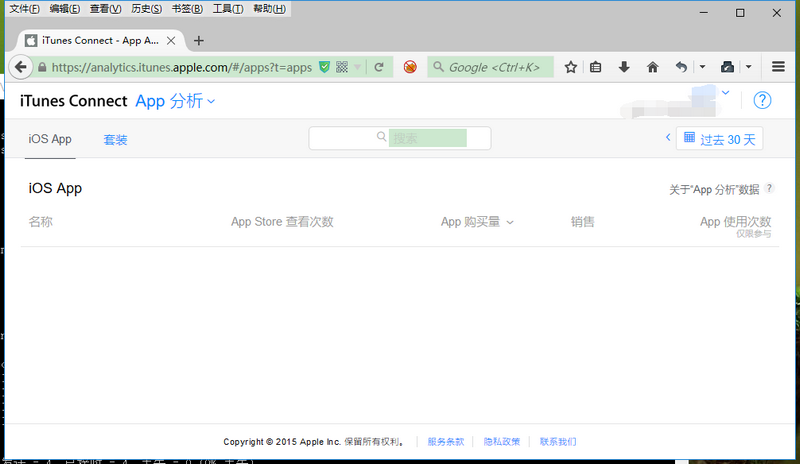
Task: Open the 书签(B) menu
Action: (x=187, y=9)
